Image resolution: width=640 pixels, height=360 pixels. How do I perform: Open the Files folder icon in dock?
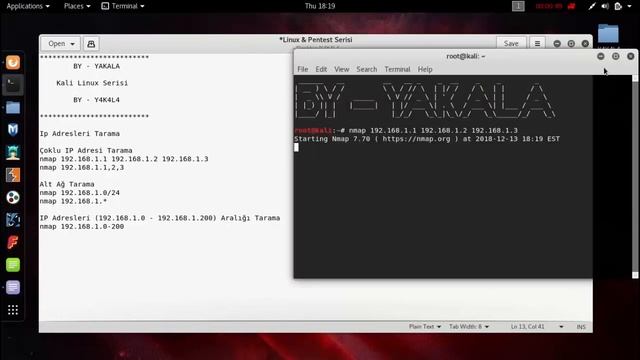(x=13, y=108)
